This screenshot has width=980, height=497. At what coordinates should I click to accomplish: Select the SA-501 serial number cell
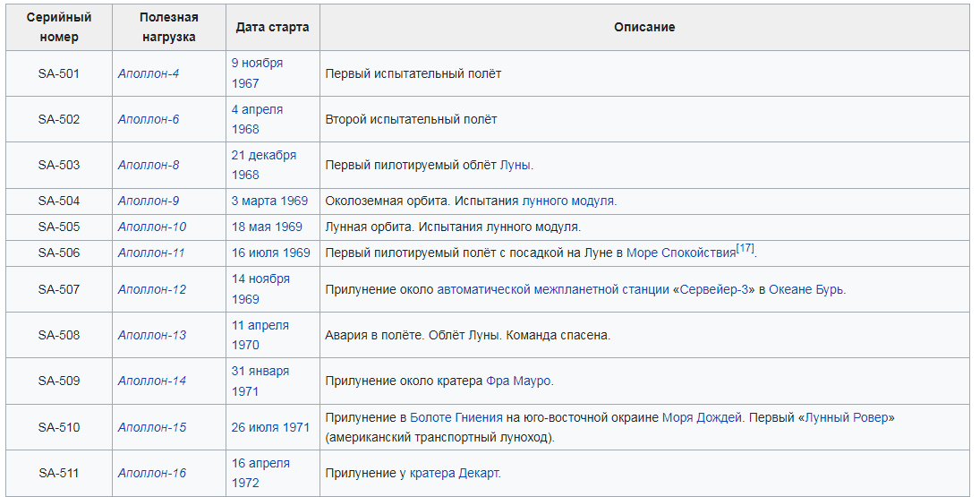pos(59,73)
